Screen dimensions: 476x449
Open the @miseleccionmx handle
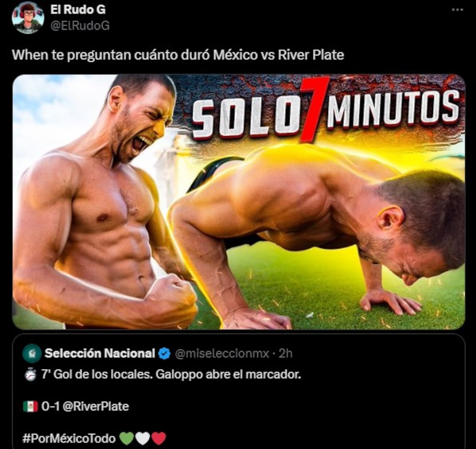[x=222, y=353]
